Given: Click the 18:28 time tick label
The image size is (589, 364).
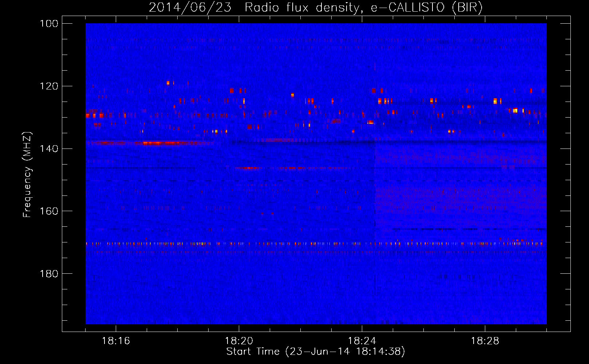Looking at the screenshot, I should point(485,341).
